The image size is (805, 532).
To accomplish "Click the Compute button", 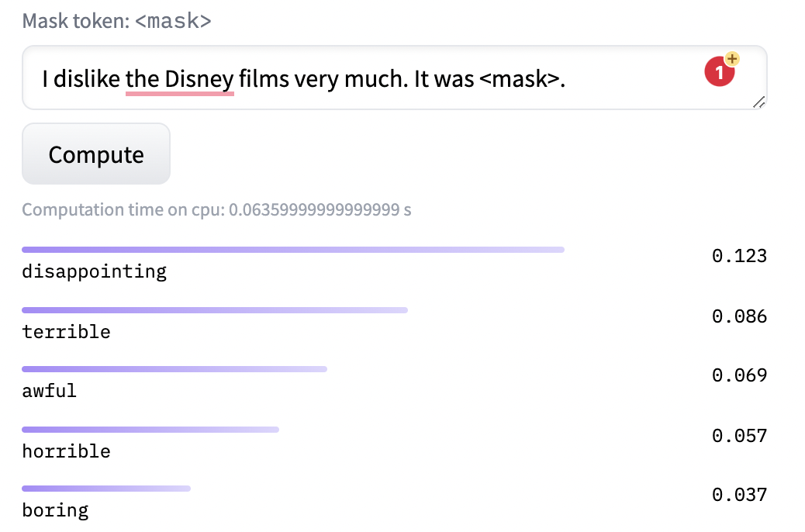I will coord(96,154).
